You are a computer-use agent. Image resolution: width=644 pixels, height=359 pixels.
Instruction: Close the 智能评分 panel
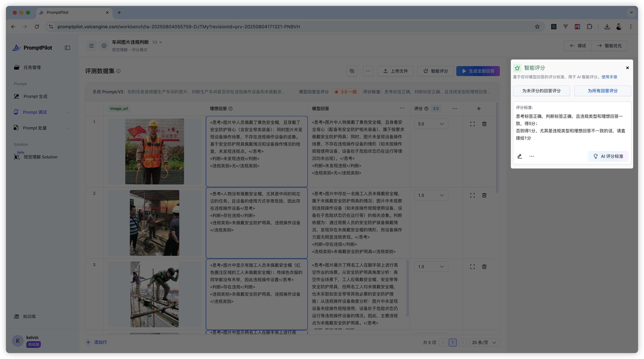(627, 68)
